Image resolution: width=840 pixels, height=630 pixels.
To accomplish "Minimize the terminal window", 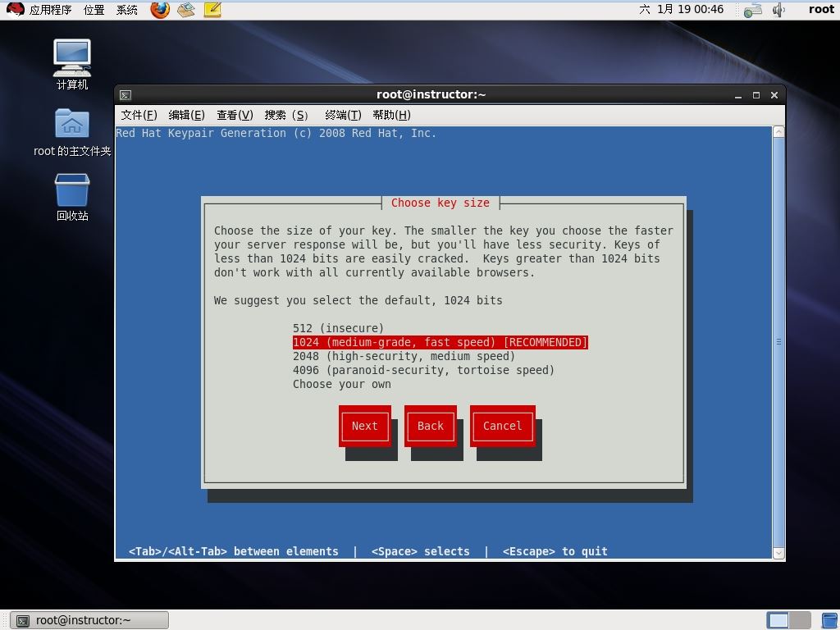I will 738,95.
